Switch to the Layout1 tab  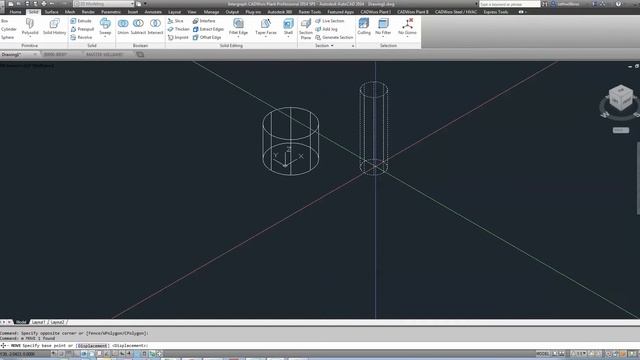point(38,322)
